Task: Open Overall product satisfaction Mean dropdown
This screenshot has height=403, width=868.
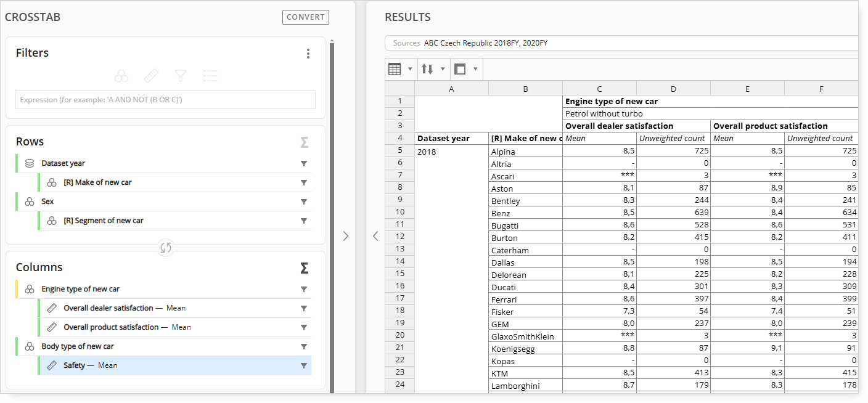Action: point(303,328)
